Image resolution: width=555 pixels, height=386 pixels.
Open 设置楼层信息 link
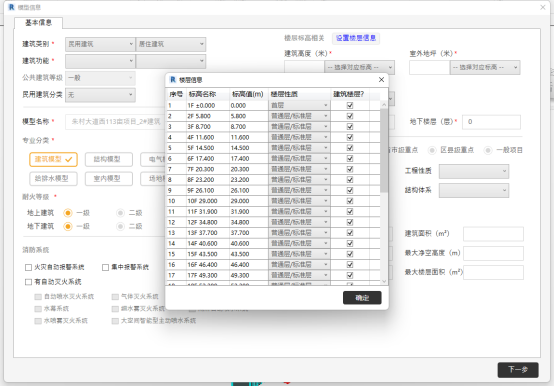click(356, 38)
